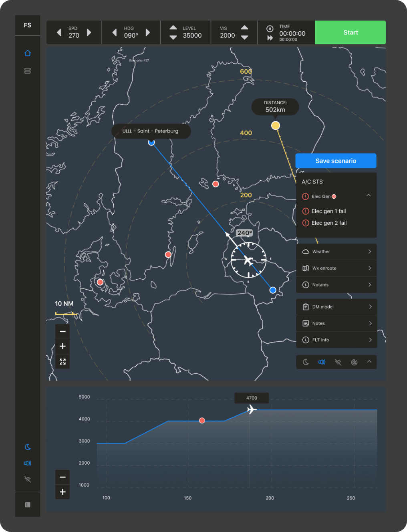Click the DISTANCE 502km tooltip
This screenshot has height=532, width=407.
click(275, 107)
